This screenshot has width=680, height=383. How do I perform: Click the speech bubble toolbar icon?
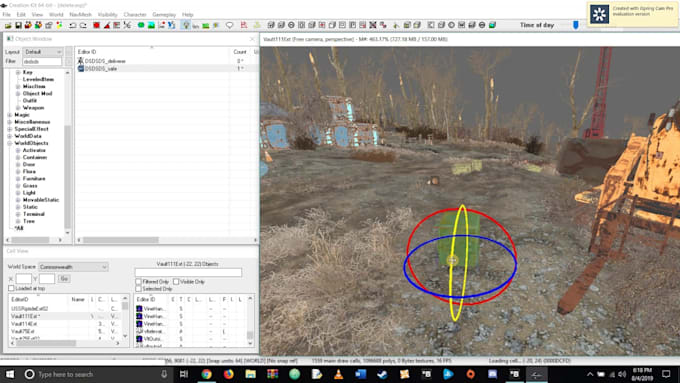tap(229, 25)
